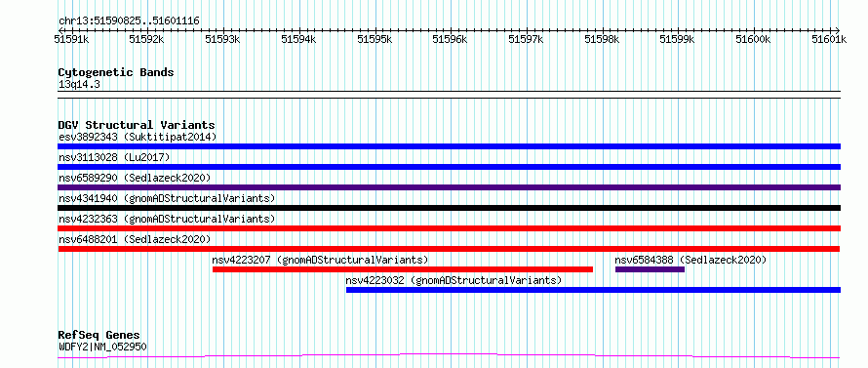This screenshot has height=368, width=868.
Task: Select the esv3892343 (Suktitipat2014) label
Action: [138, 137]
